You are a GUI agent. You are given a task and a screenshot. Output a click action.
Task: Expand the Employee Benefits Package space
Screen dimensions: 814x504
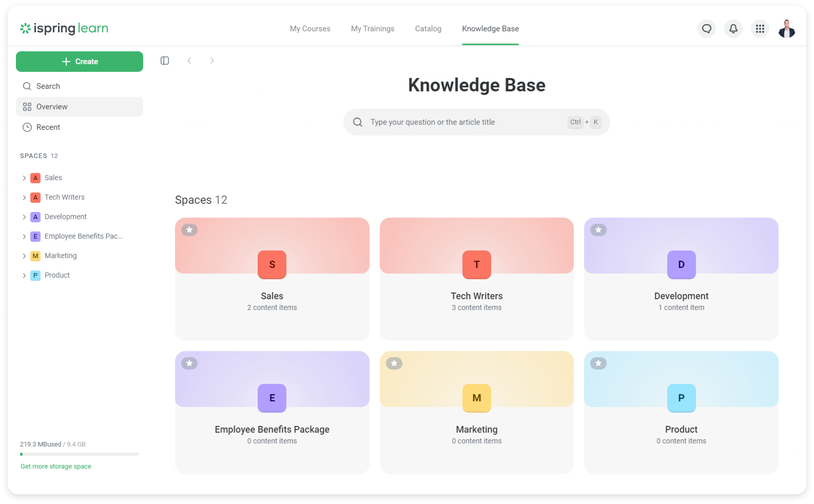[x=24, y=236]
